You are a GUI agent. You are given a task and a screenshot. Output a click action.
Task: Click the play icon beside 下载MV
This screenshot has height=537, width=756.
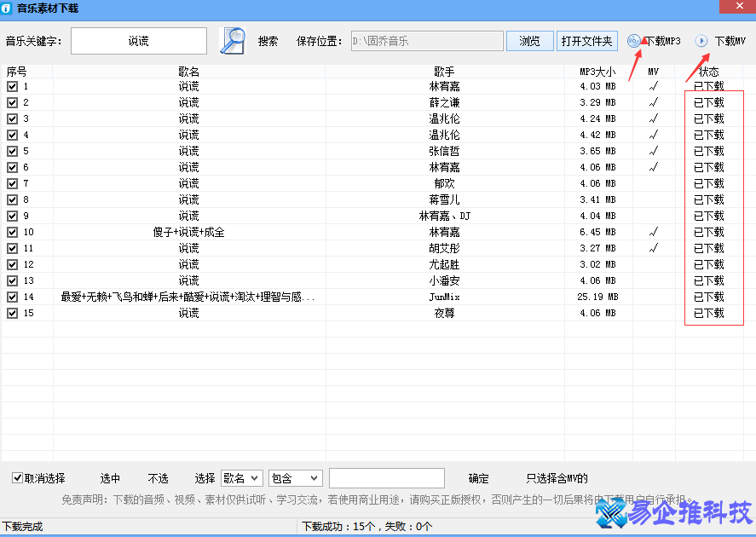click(x=701, y=39)
